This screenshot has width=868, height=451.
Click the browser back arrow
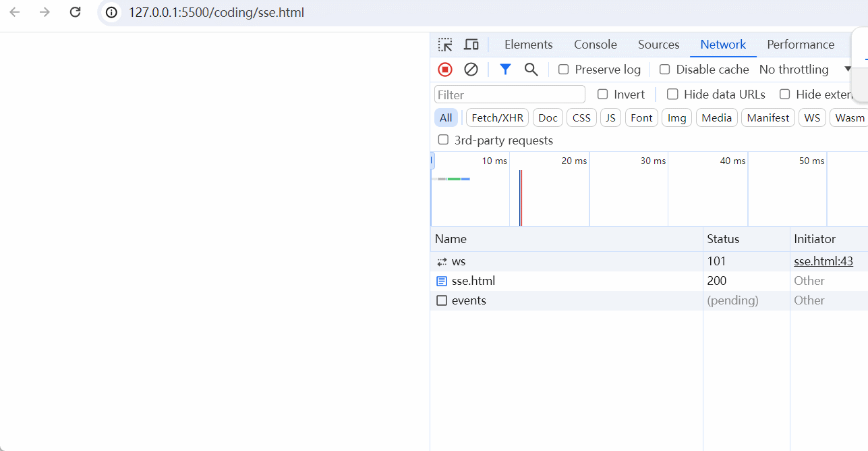(x=15, y=12)
